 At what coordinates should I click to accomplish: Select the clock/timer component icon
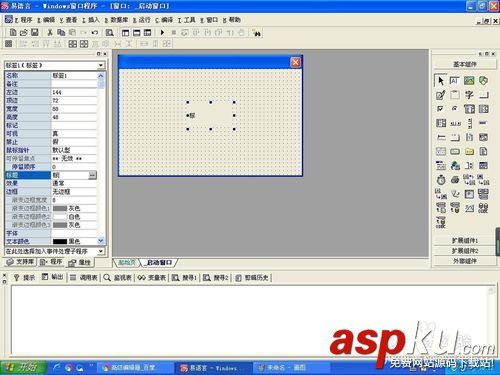pyautogui.click(x=441, y=180)
